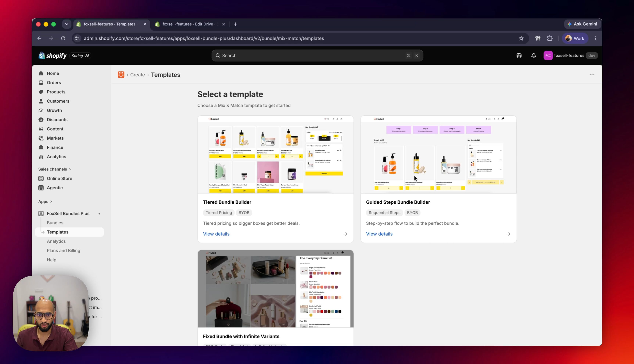Expand Sales channels section
This screenshot has height=364, width=634.
pyautogui.click(x=55, y=169)
